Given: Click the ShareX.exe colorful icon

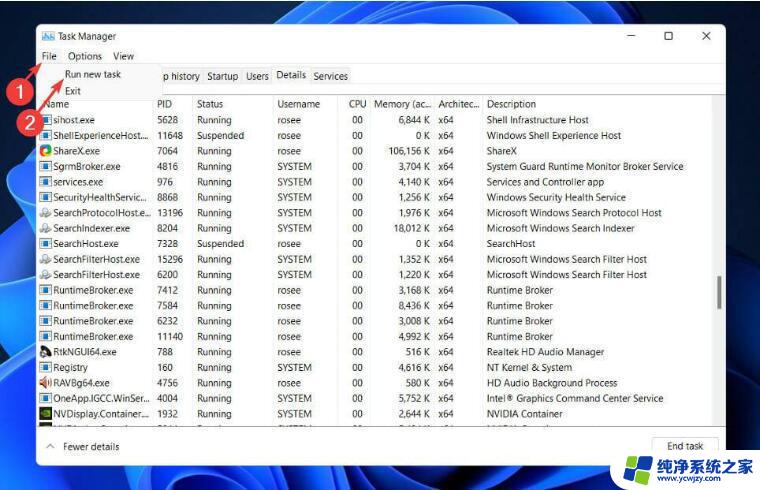Looking at the screenshot, I should 46,151.
